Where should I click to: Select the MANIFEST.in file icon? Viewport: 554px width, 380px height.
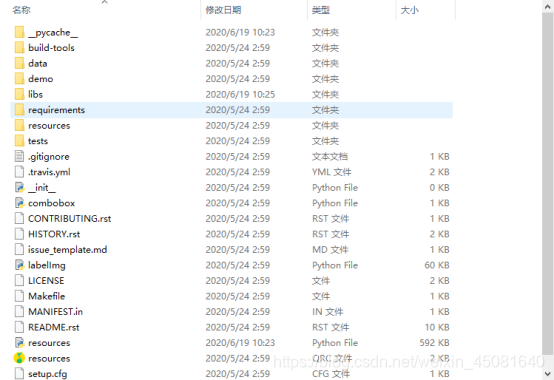(19, 312)
